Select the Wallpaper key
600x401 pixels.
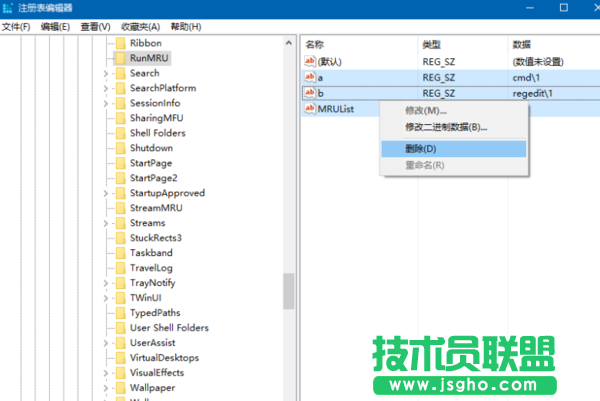[152, 388]
